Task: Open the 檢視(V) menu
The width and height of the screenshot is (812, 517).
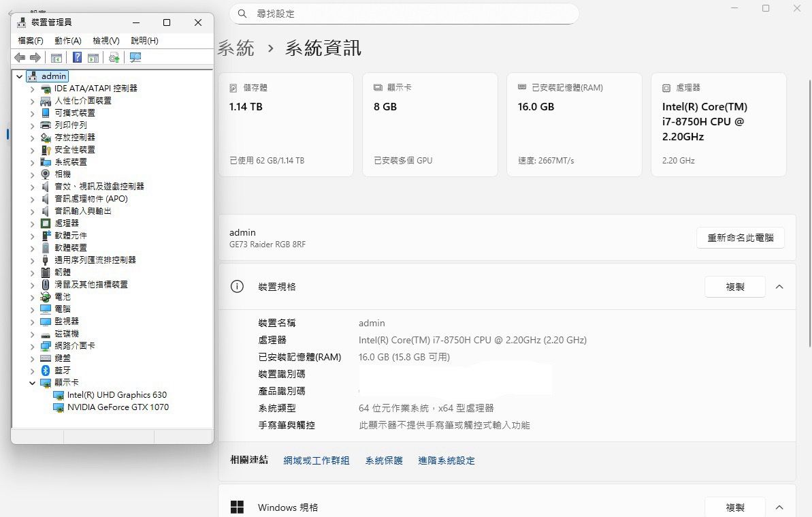Action: (x=106, y=41)
